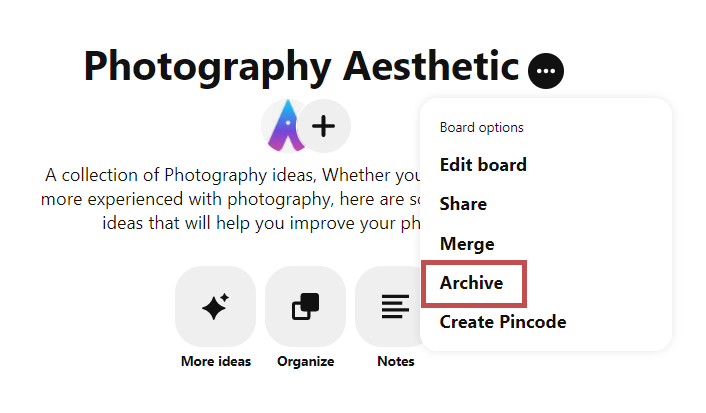The width and height of the screenshot is (706, 413).
Task: Click the Photography Aesthetic board title
Action: 300,66
